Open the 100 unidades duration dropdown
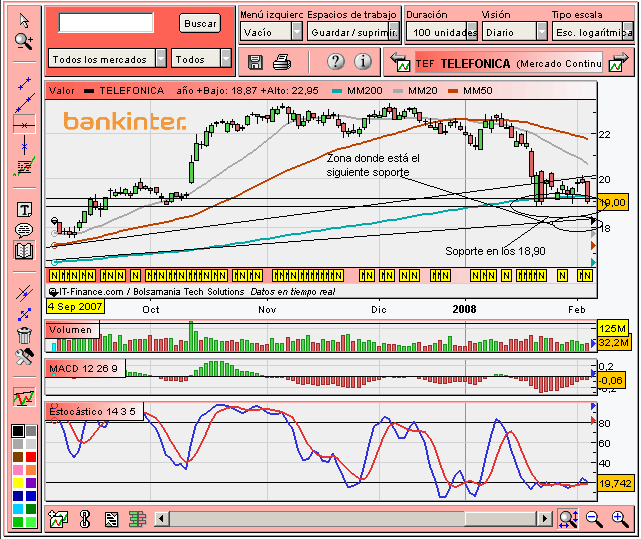 click(x=442, y=31)
